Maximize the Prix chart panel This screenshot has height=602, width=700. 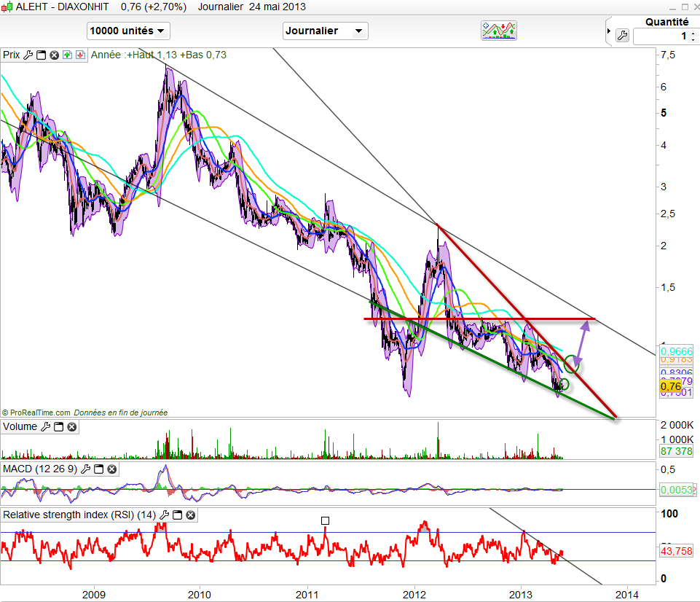[x=41, y=55]
